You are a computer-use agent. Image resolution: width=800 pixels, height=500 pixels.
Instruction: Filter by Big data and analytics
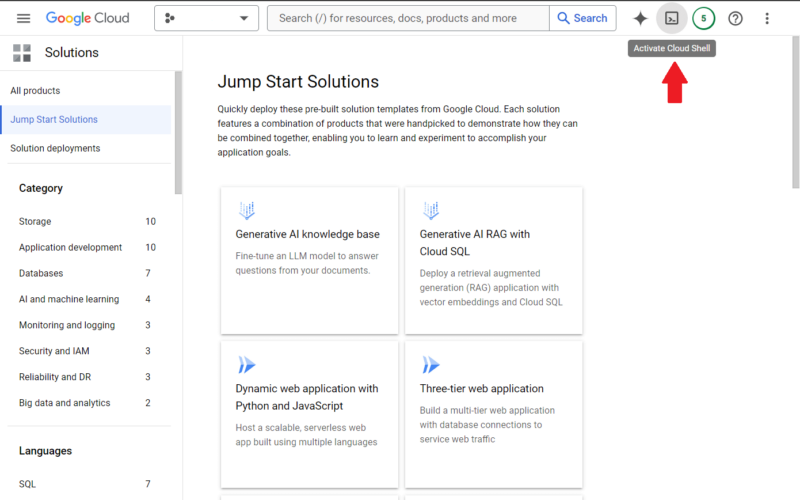[87, 403]
